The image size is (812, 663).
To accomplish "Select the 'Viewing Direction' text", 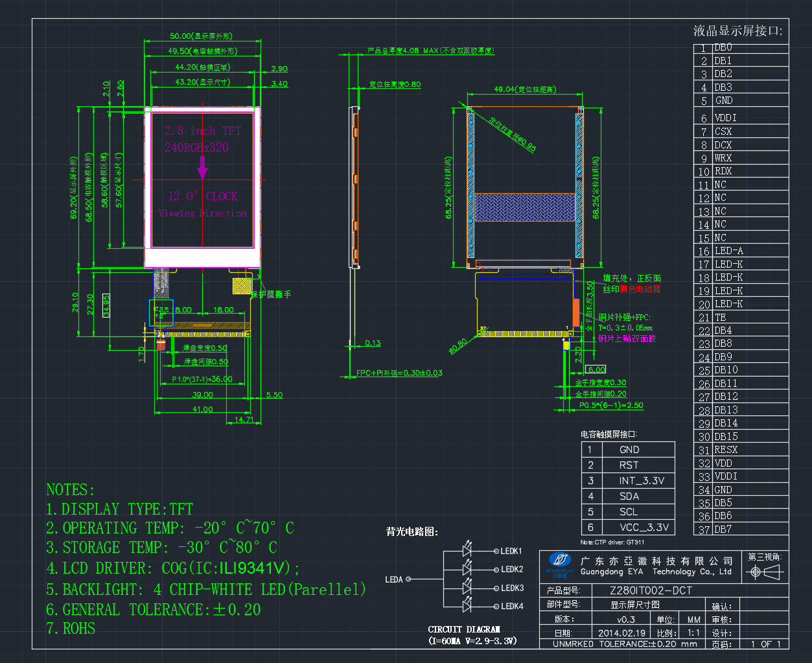I will (x=203, y=213).
